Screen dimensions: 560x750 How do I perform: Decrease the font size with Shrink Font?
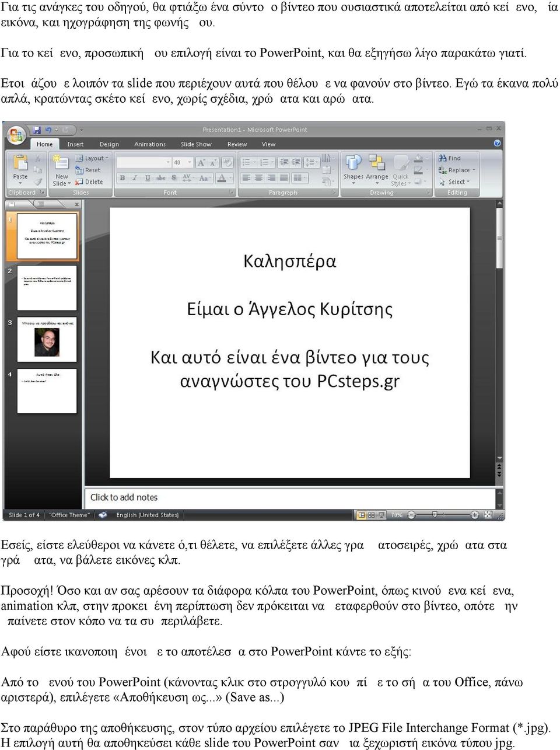tap(213, 162)
